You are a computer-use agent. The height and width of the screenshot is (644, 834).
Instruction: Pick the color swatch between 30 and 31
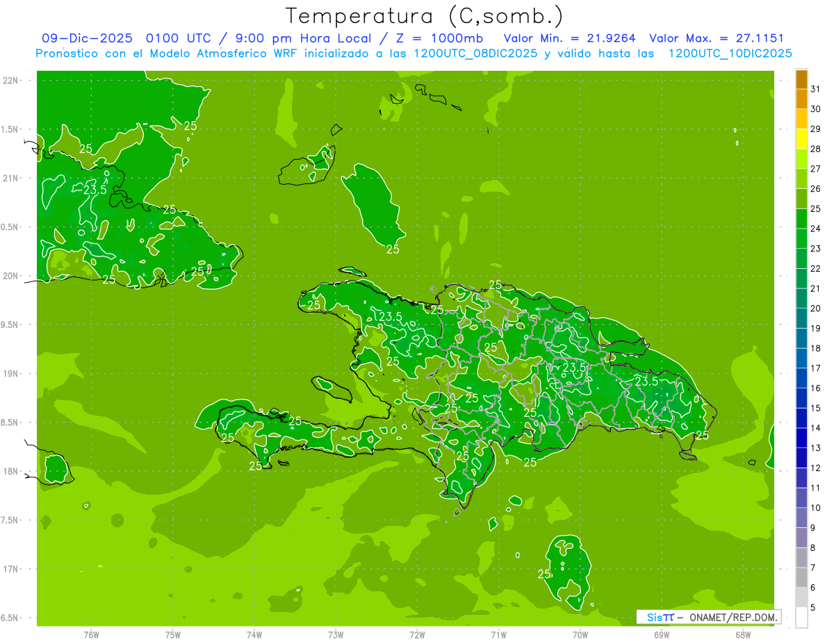(x=801, y=99)
